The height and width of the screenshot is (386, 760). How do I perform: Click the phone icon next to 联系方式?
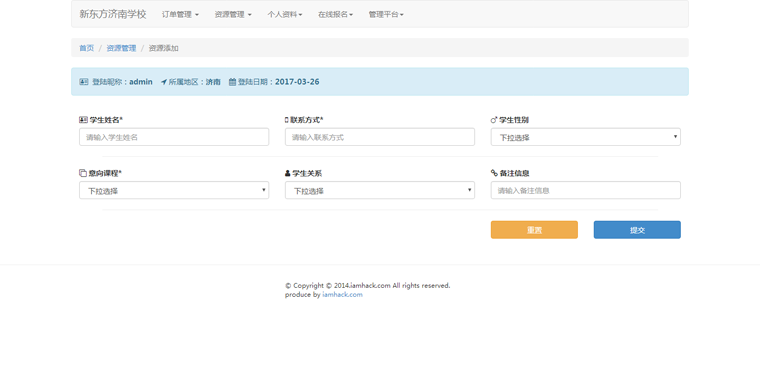[x=286, y=120]
